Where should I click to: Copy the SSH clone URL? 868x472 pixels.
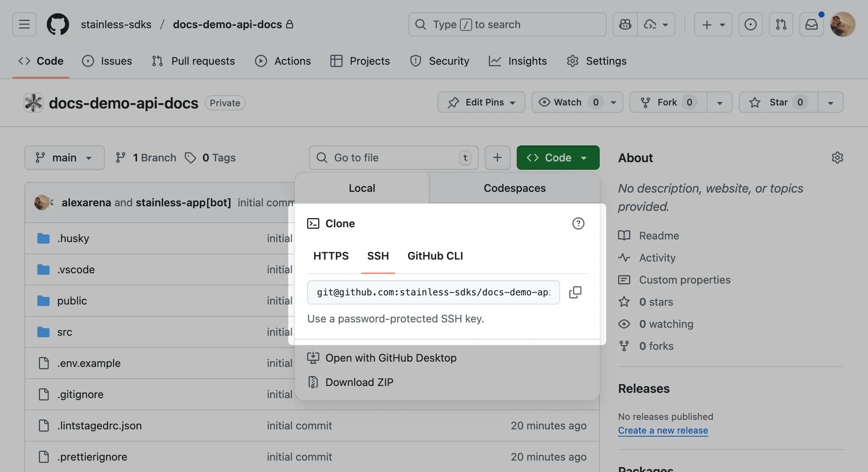coord(575,292)
